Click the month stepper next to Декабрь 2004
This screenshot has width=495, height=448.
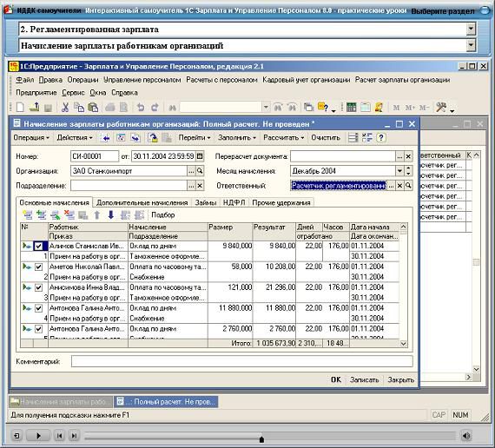(408, 171)
